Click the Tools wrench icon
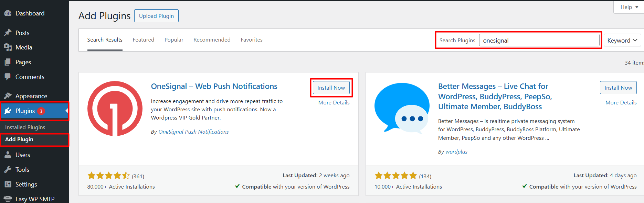The height and width of the screenshot is (203, 644). (8, 169)
